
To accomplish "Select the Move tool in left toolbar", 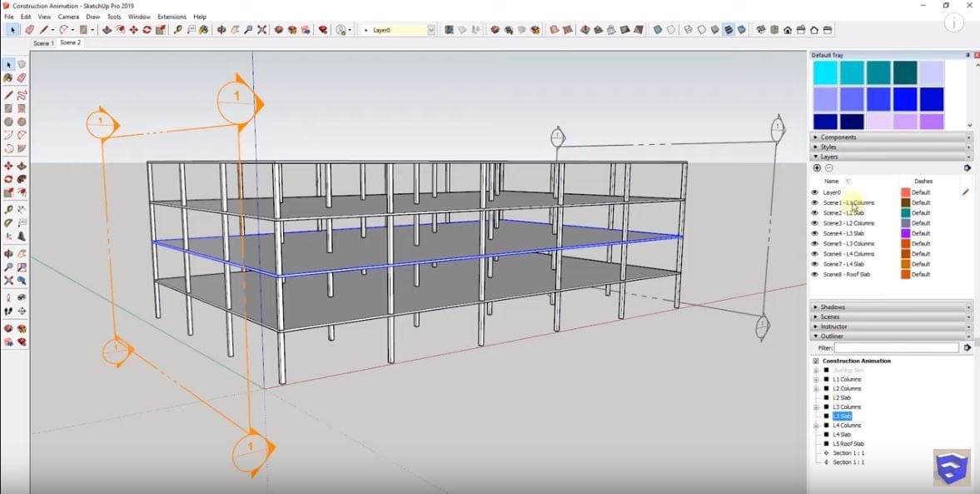I will 8,166.
